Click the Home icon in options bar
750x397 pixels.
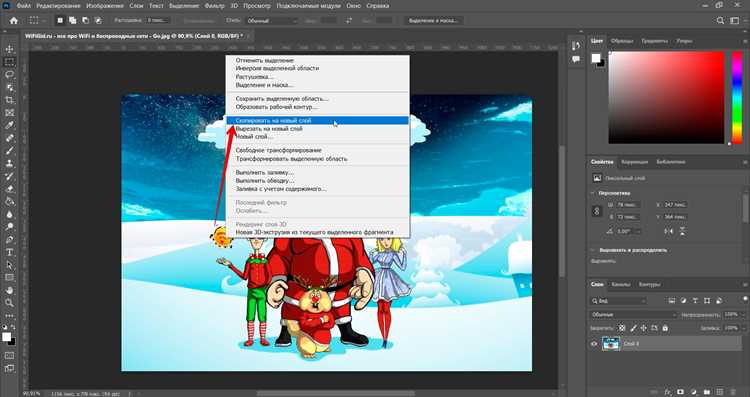14,21
